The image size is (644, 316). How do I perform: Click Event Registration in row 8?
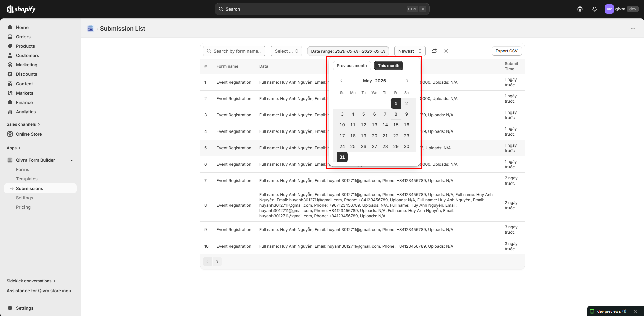coord(234,205)
